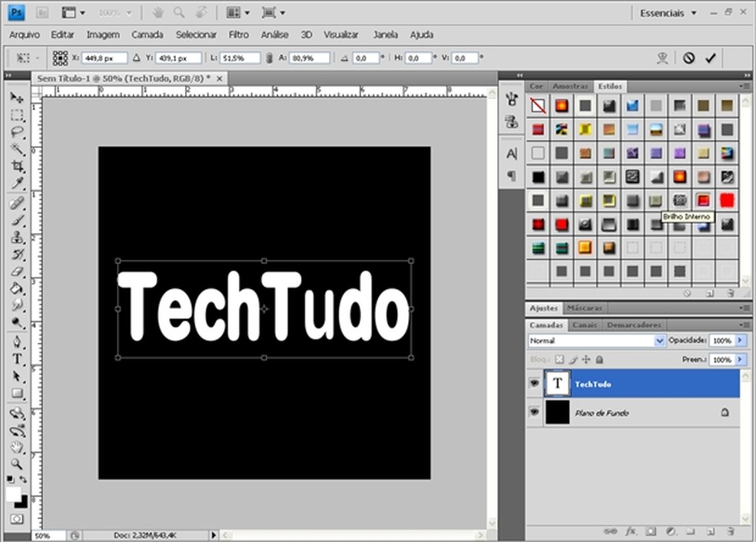The image size is (756, 542).
Task: Select the Zoom magnifier tool in toolbox
Action: point(17,464)
